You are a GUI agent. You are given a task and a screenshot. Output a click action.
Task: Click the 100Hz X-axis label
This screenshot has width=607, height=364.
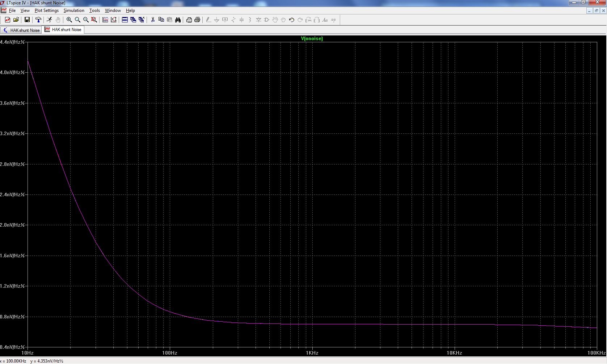[169, 353]
